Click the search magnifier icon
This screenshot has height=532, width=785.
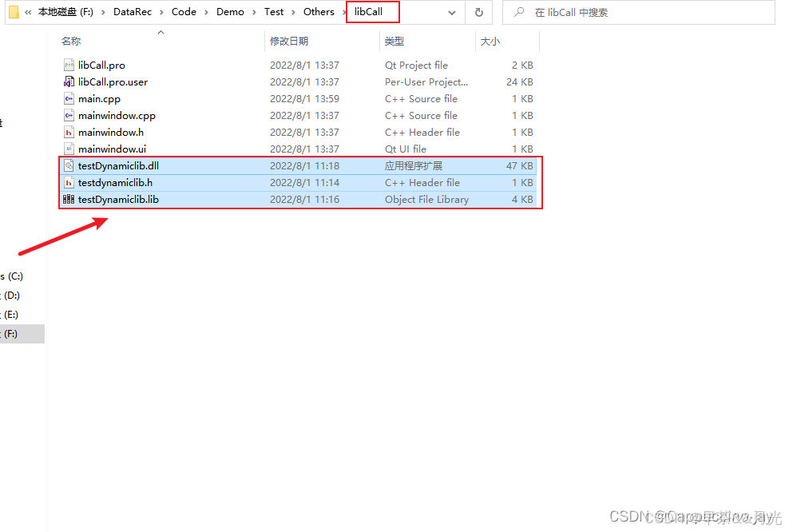point(519,12)
